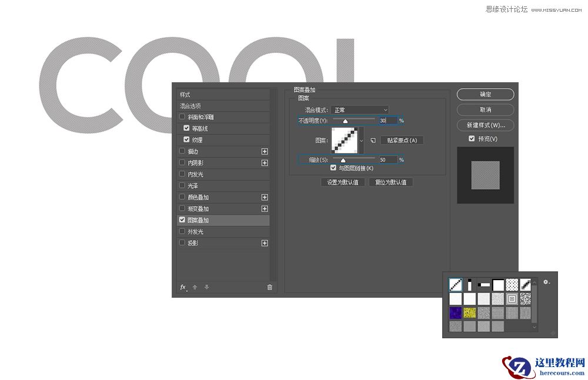Select the vertical bar pattern swatch
The height and width of the screenshot is (380, 588).
[x=469, y=285]
